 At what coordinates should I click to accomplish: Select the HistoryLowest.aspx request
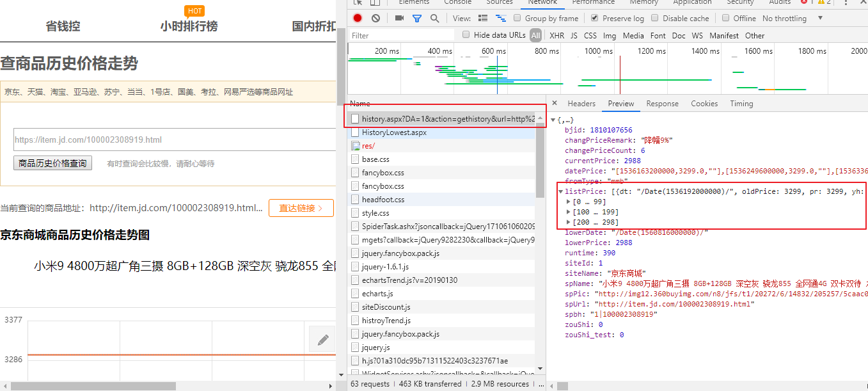[441, 132]
